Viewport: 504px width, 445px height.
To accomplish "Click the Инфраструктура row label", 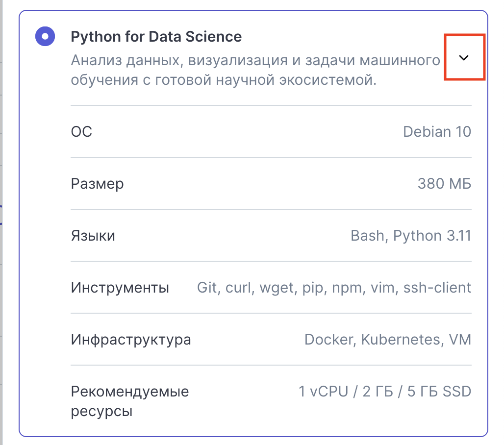I will tap(131, 340).
